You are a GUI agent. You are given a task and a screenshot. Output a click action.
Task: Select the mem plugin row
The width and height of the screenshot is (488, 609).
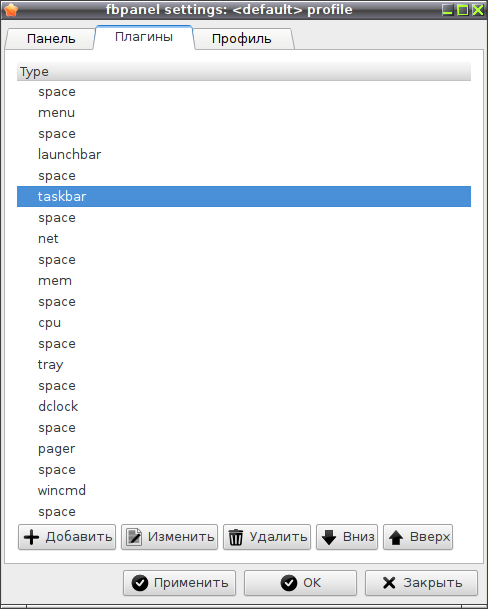click(x=244, y=280)
